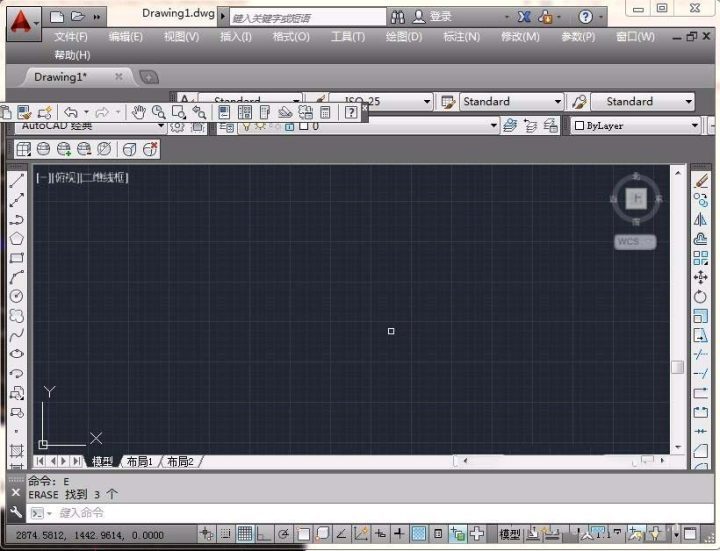Toggle ortho mode in status bar
The image size is (720, 551).
coord(264,534)
